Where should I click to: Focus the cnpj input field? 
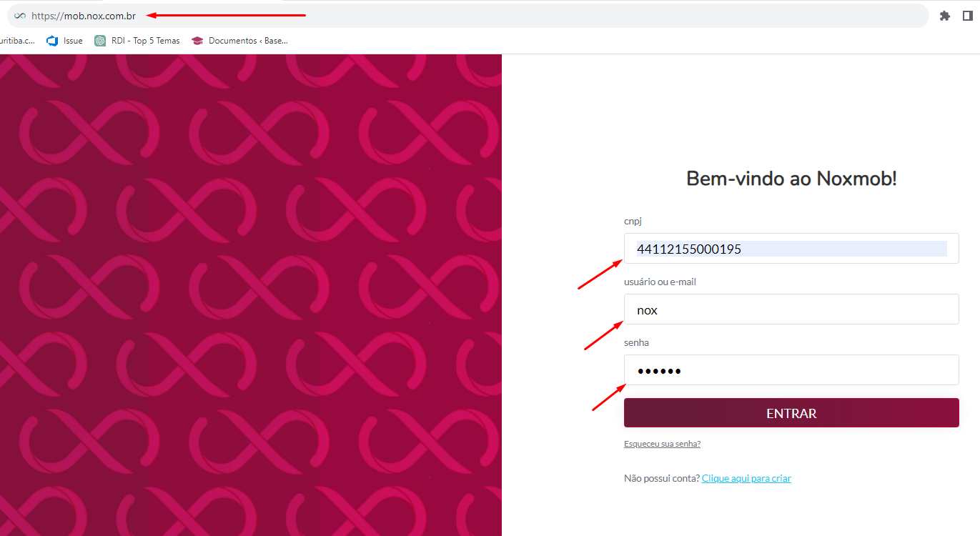pyautogui.click(x=791, y=249)
